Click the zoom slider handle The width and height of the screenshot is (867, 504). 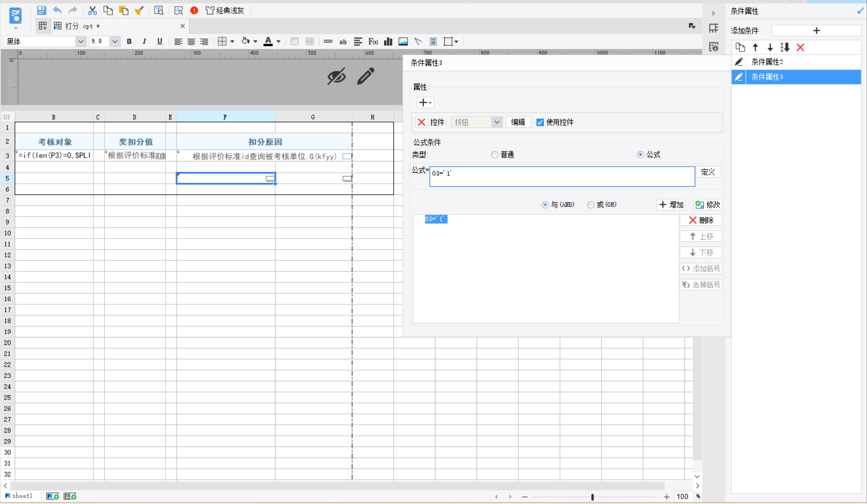click(x=593, y=497)
